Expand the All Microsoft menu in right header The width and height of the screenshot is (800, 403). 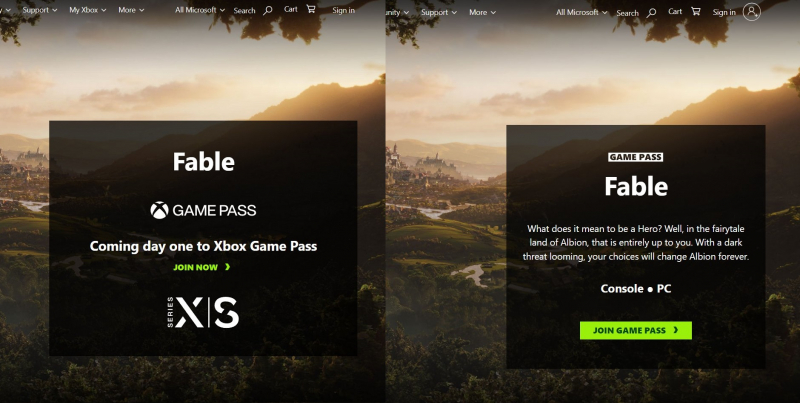[582, 12]
